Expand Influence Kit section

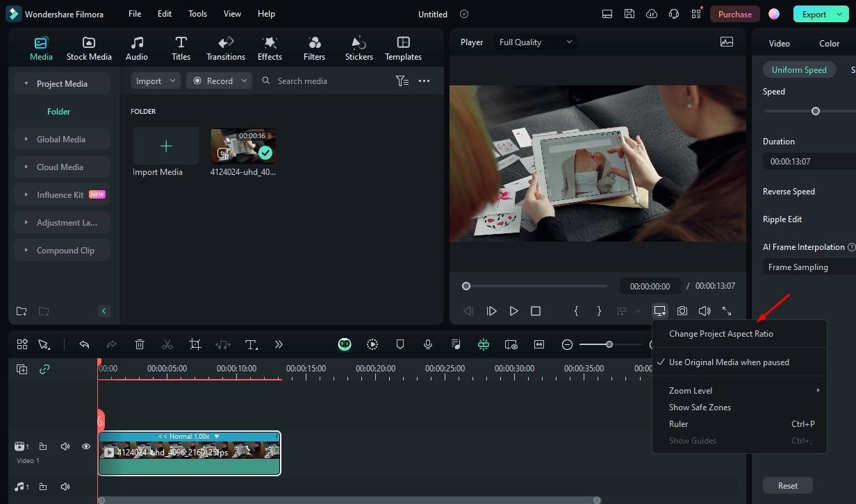[27, 195]
